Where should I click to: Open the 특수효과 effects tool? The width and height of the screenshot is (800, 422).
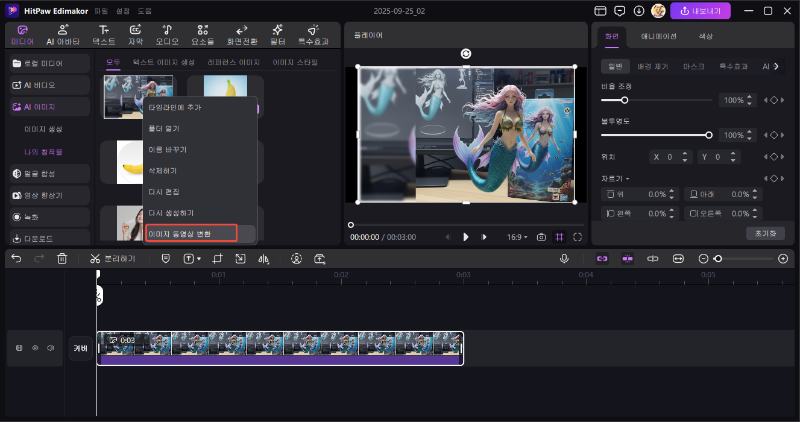point(313,35)
